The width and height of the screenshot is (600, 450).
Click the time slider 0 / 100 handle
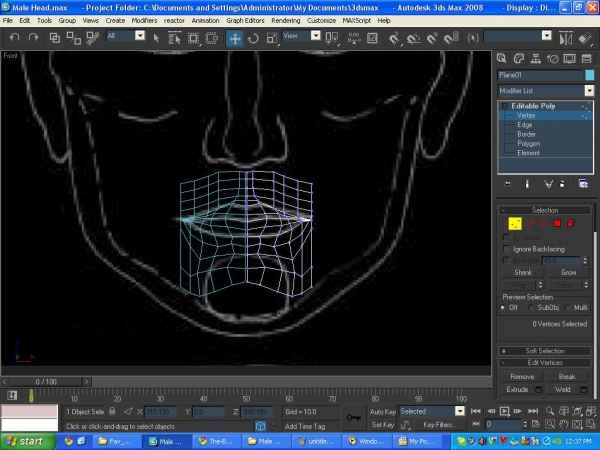46,382
